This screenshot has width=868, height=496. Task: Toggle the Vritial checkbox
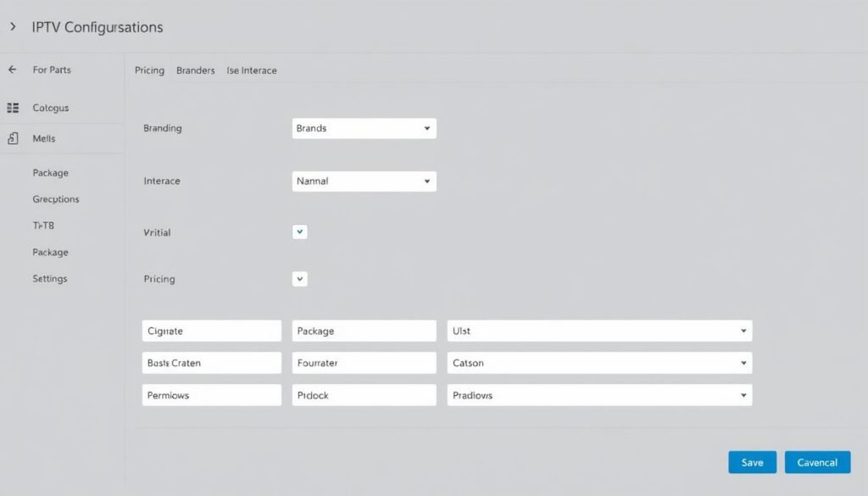point(299,231)
